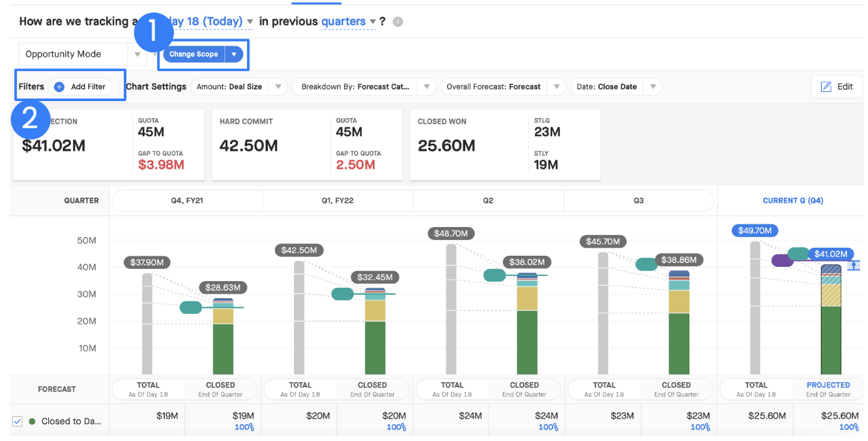Image resolution: width=868 pixels, height=441 pixels.
Task: Click the purple marker in Current Q column
Action: coord(782,260)
